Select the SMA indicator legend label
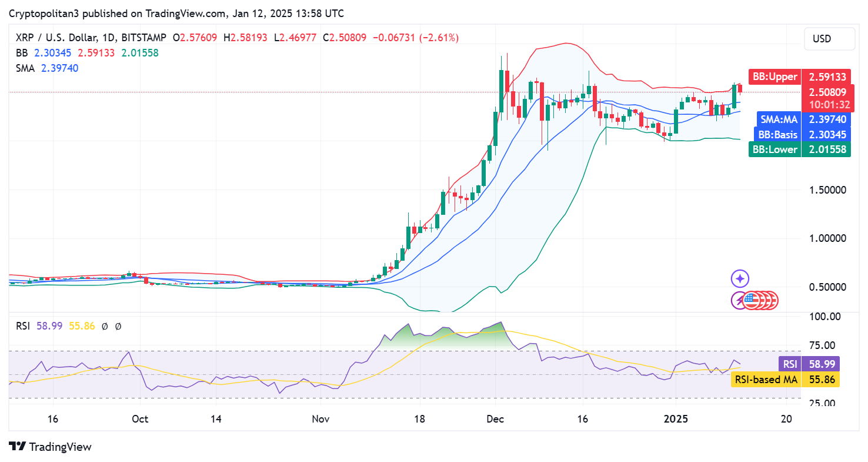This screenshot has width=868, height=462. pos(25,68)
